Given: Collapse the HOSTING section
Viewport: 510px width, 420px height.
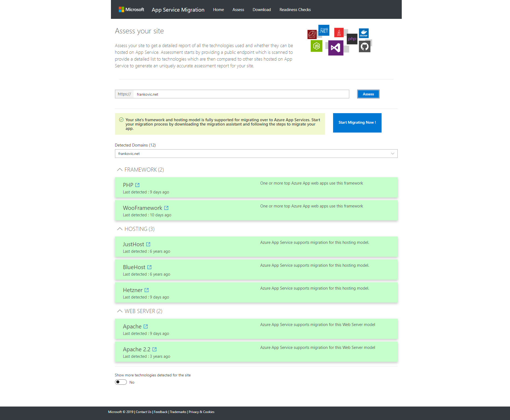Looking at the screenshot, I should [120, 228].
